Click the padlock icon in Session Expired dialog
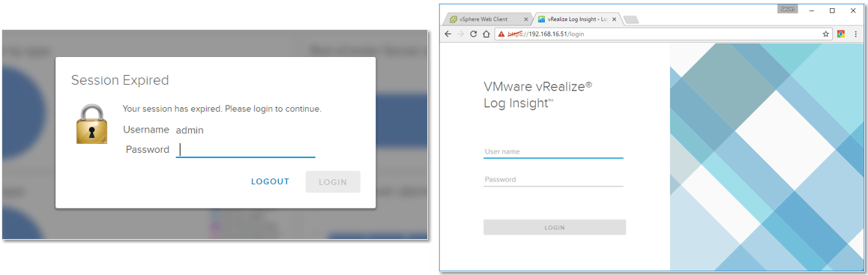The width and height of the screenshot is (868, 275). [91, 124]
